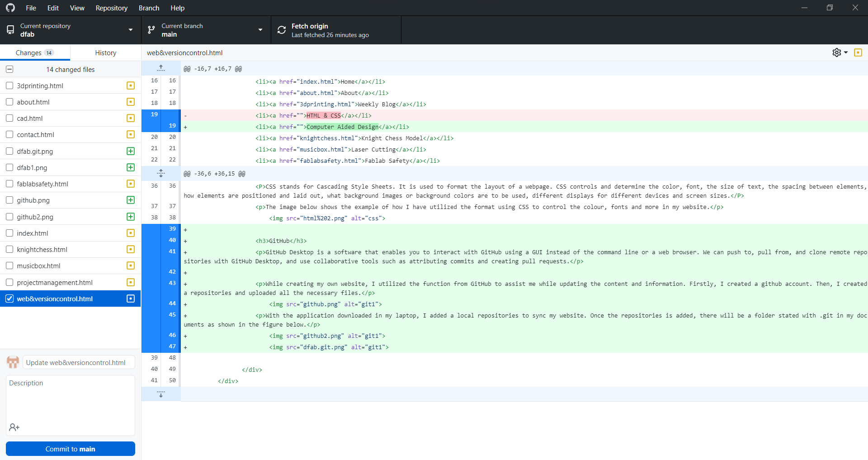Viewport: 868px width, 460px height.
Task: Click modified icon for musicbox.html
Action: [131, 266]
